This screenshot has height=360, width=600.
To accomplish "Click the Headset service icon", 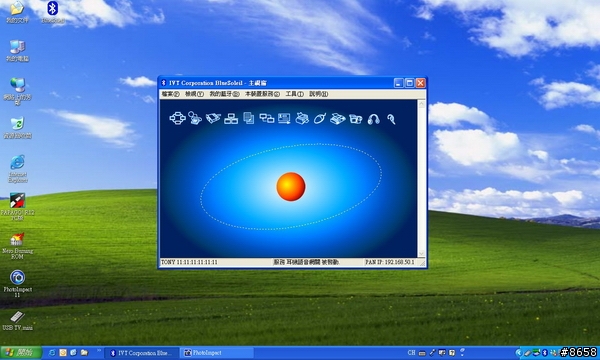I will [x=391, y=119].
